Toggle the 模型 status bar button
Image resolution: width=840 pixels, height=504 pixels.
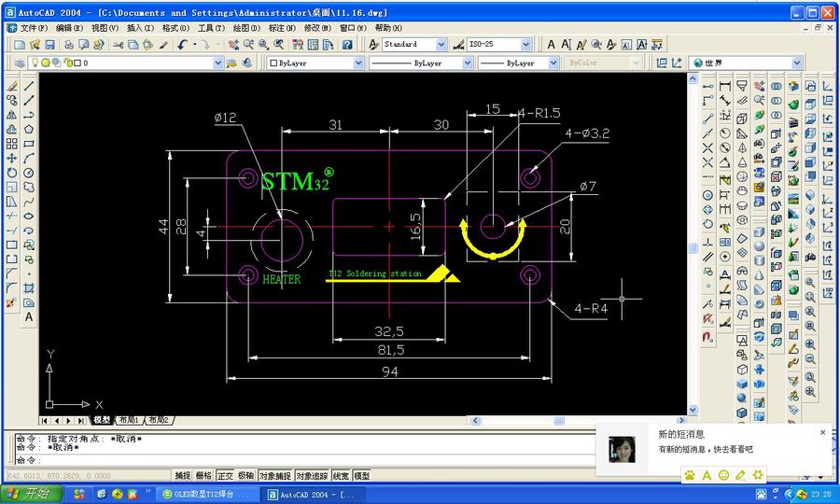click(x=361, y=476)
